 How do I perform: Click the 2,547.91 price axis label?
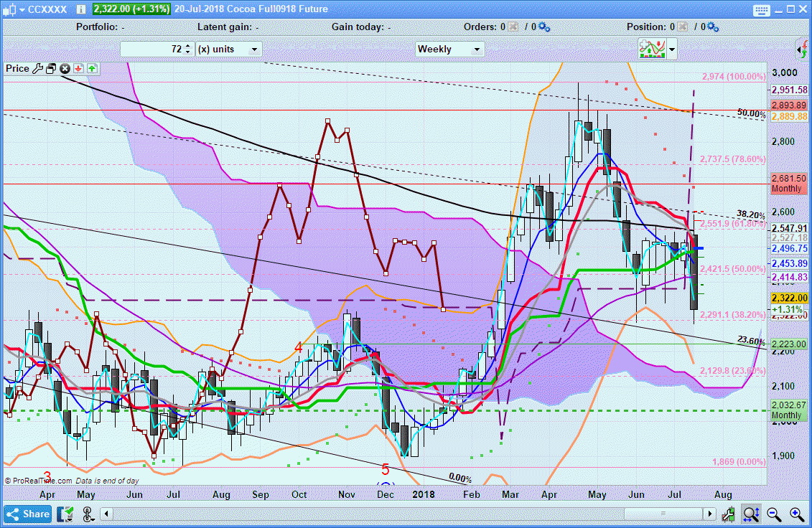(789, 228)
